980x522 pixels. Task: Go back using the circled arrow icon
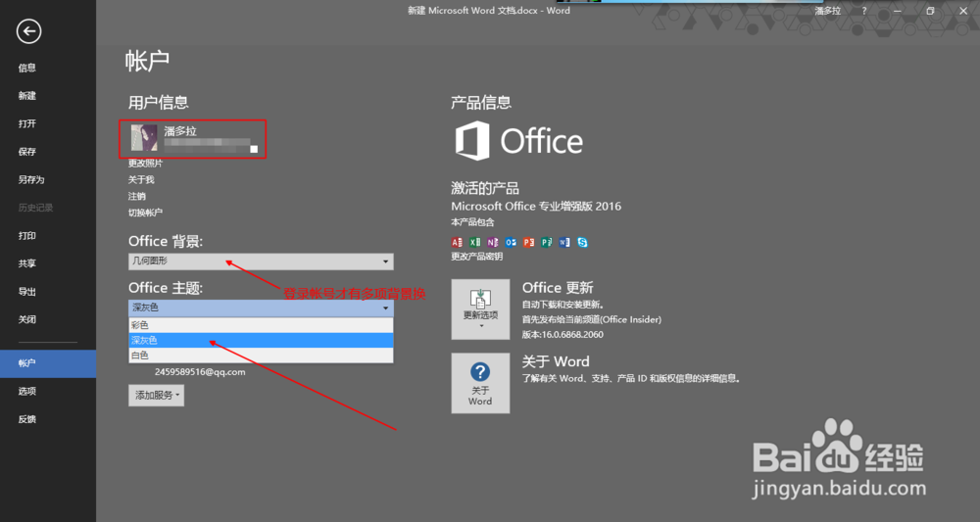coord(28,31)
